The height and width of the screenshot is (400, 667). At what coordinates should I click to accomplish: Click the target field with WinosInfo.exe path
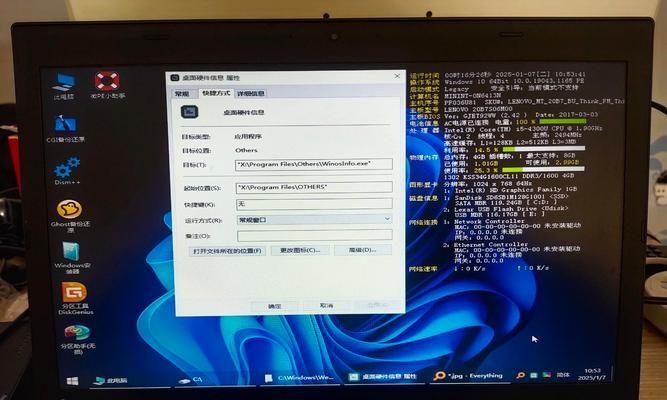coord(314,164)
